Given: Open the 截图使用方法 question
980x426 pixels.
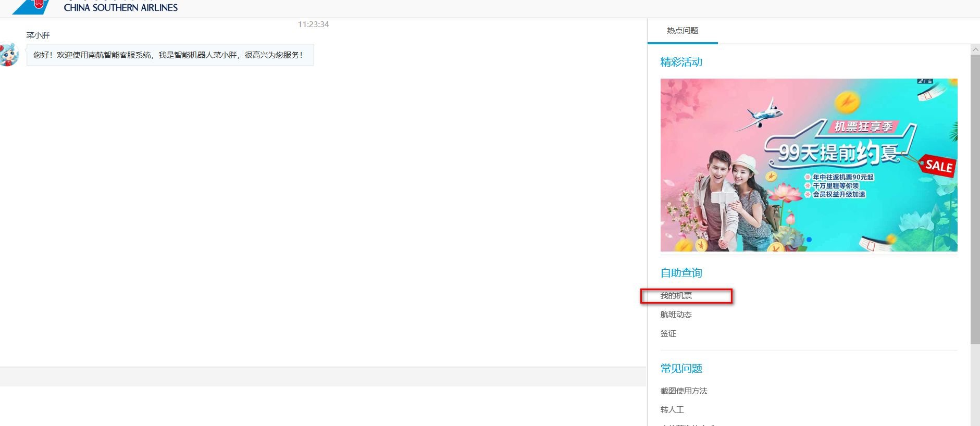Looking at the screenshot, I should [x=684, y=391].
